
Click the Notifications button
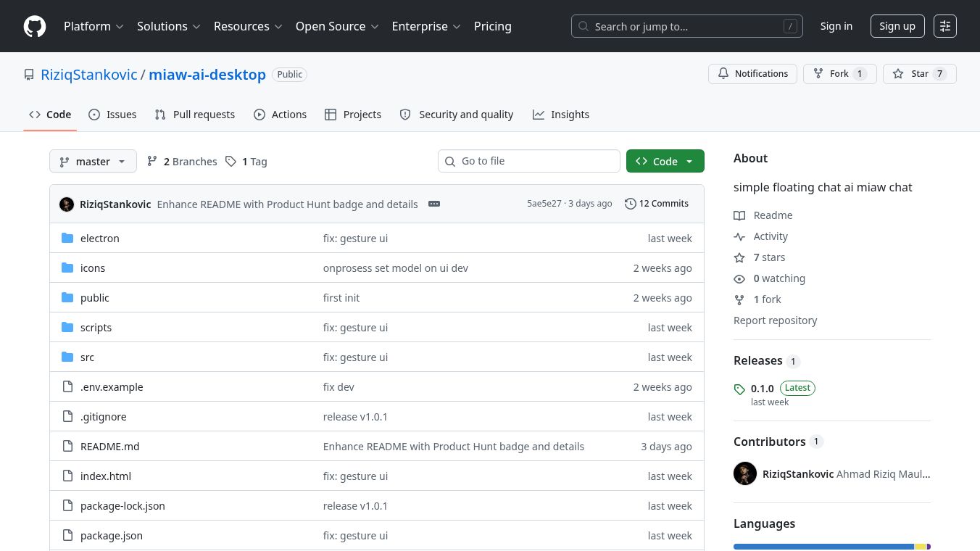[x=753, y=74]
